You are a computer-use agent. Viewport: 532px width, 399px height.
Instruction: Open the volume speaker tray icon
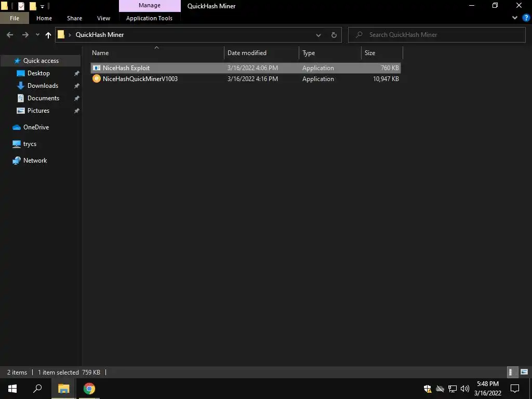(465, 389)
